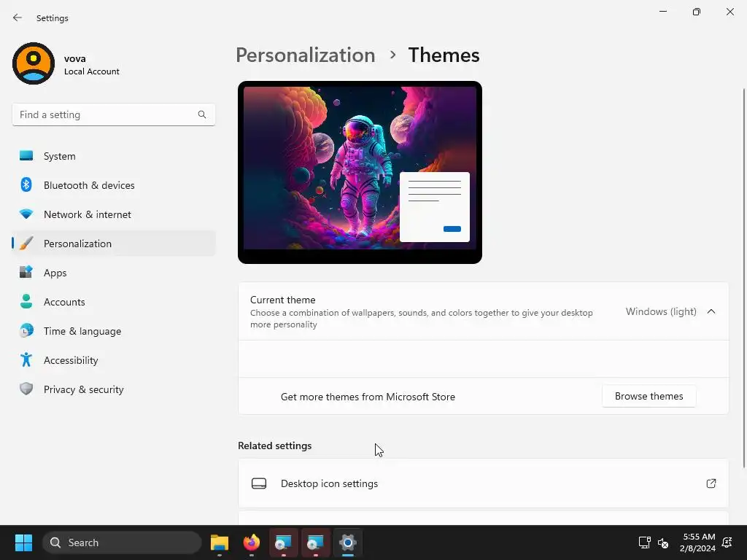Open File Explorer from the taskbar
The width and height of the screenshot is (747, 560).
(220, 542)
